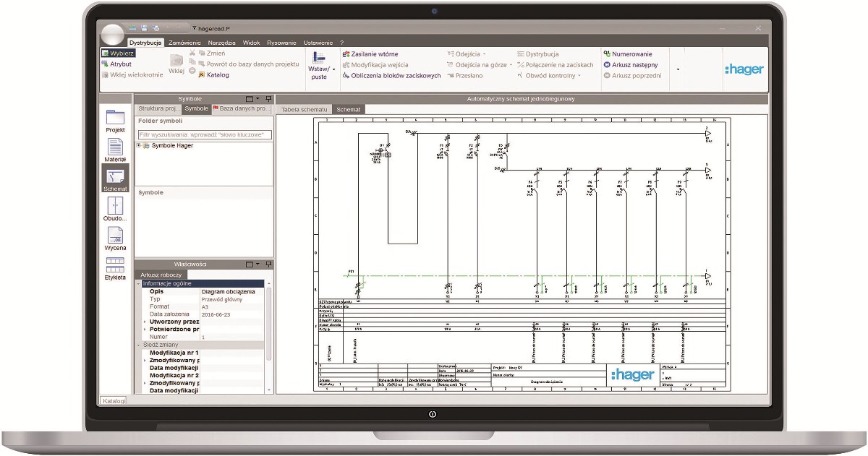
Task: Open the Projekt sidebar module
Action: [115, 120]
